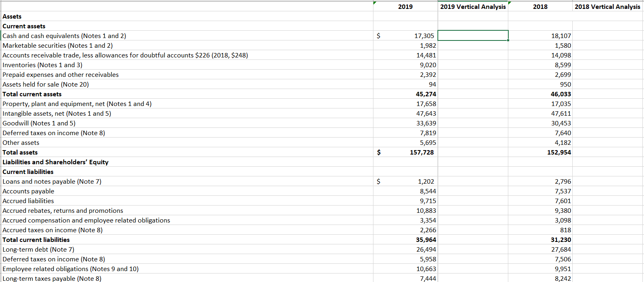
Task: Select the Current liabilities heading cell
Action: tap(187, 172)
